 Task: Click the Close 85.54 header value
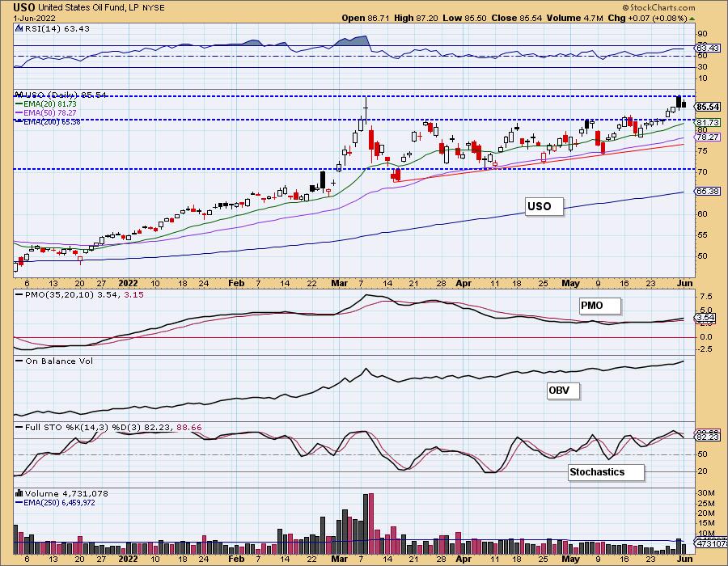tap(517, 18)
